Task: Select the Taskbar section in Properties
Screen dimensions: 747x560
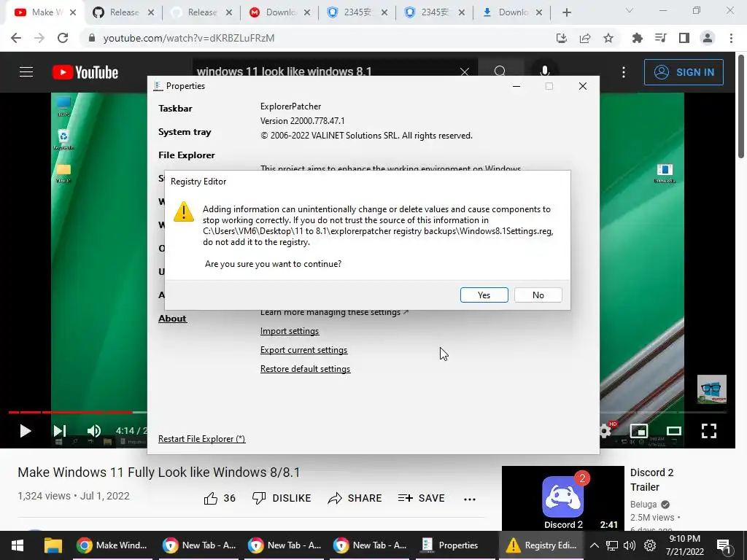Action: 175,109
